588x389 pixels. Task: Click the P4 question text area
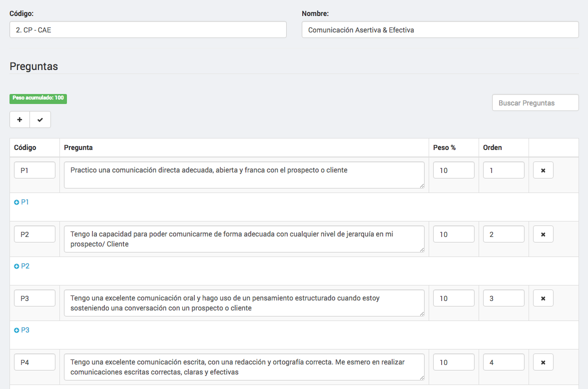point(244,367)
